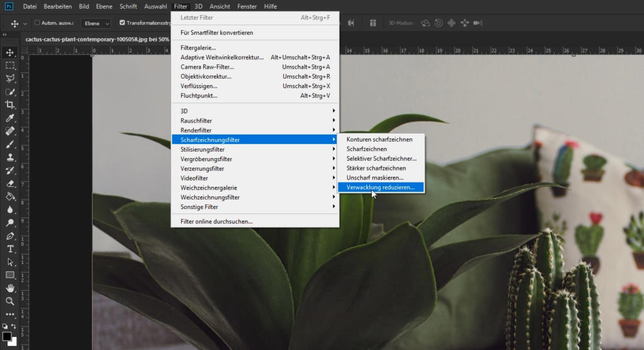644x350 pixels.
Task: Select the Rectangular Marquee tool
Action: [10, 65]
